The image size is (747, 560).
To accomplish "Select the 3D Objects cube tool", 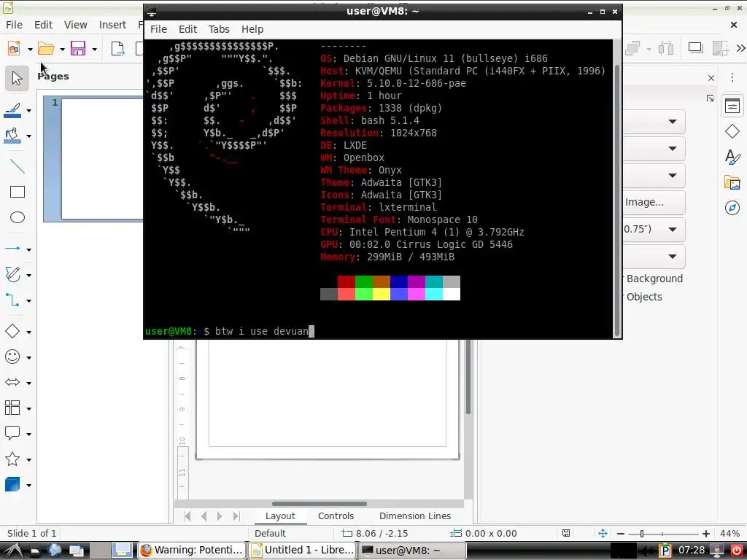I will tap(12, 485).
